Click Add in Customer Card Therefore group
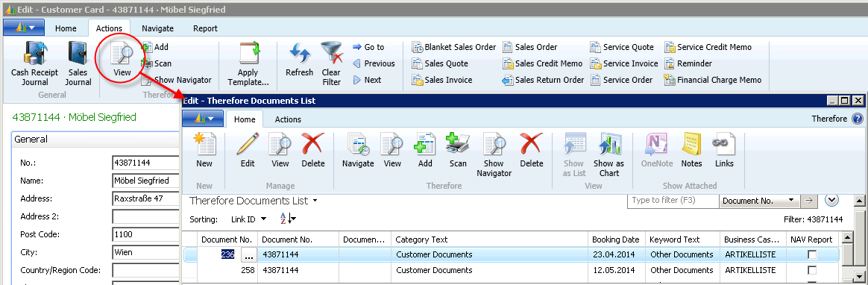The width and height of the screenshot is (868, 285). 155,47
